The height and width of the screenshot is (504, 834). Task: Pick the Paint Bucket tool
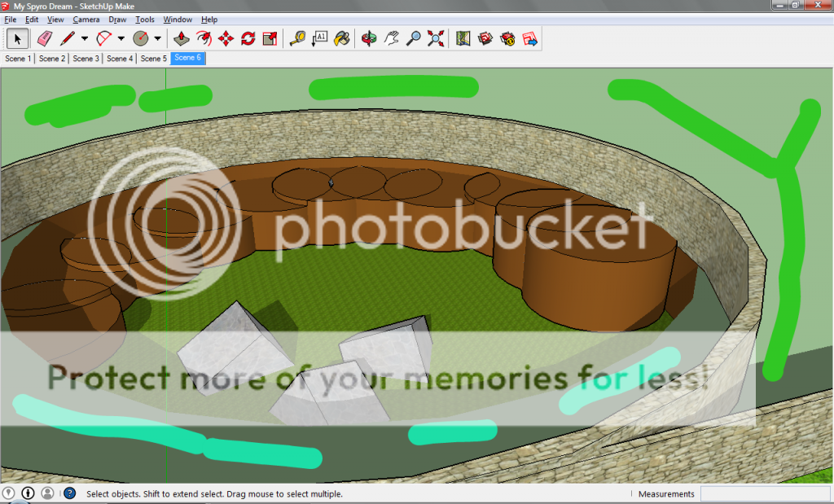342,38
